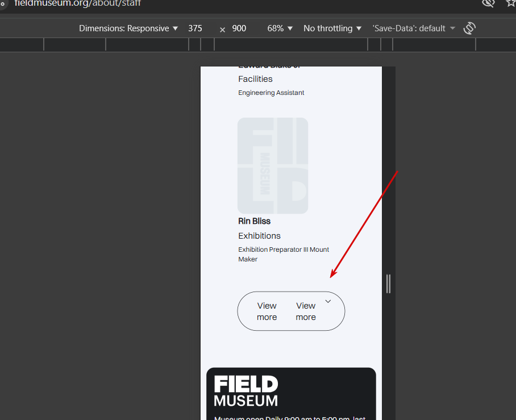Click the height field showing 900
Screen dimensions: 516x420
pyautogui.click(x=239, y=28)
